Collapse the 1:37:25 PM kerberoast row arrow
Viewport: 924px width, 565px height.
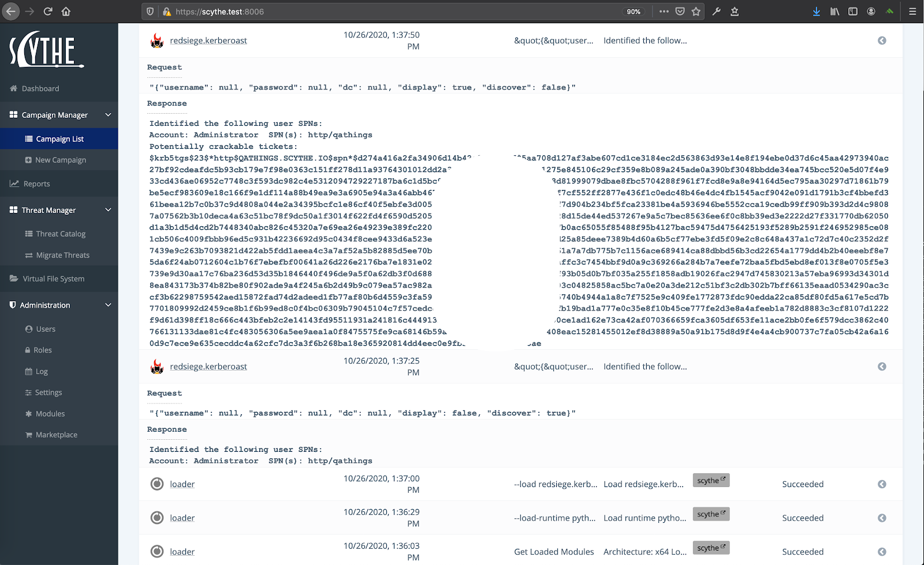point(882,366)
